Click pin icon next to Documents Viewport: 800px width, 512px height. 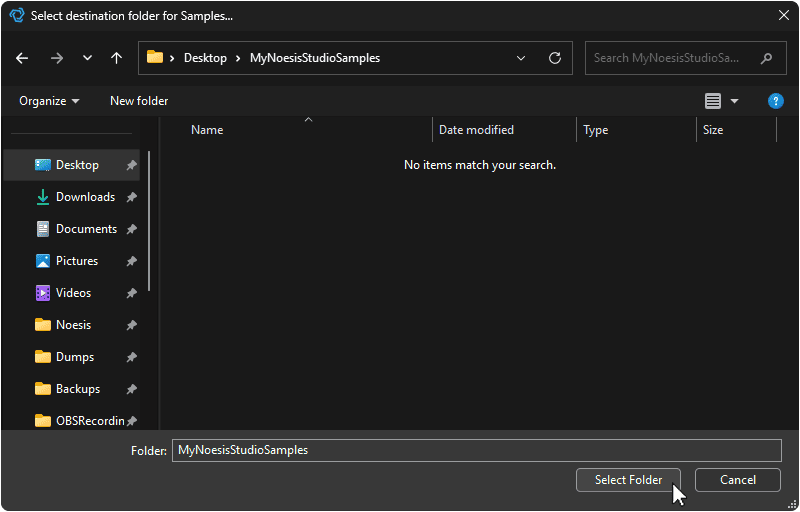[x=132, y=229]
